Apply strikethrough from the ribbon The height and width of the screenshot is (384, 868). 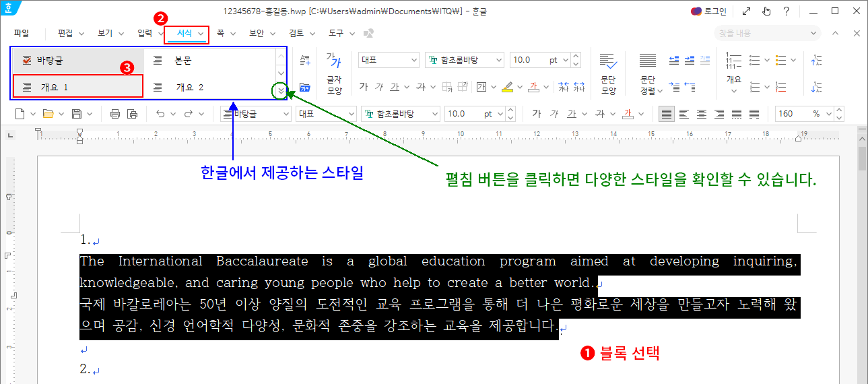click(x=421, y=86)
